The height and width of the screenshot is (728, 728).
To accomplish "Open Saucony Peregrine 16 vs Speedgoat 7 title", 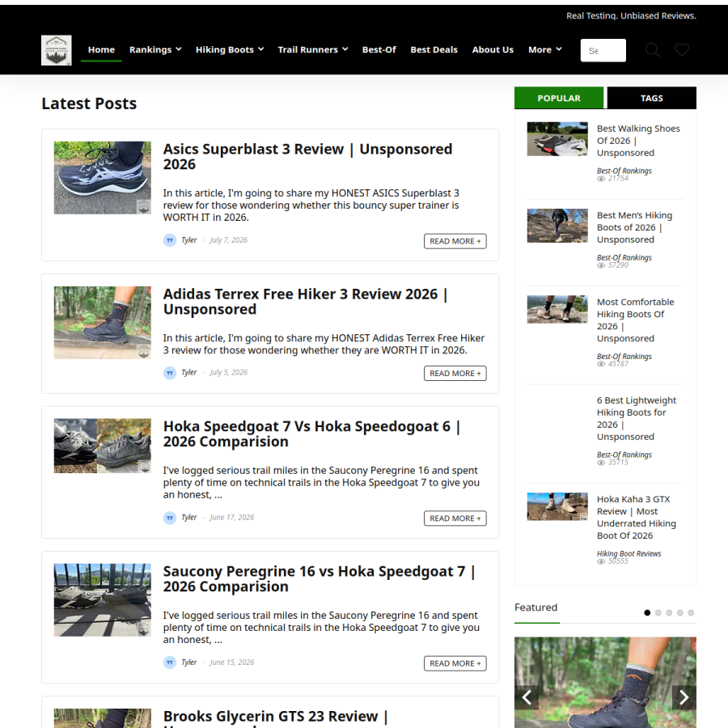I will pyautogui.click(x=319, y=578).
